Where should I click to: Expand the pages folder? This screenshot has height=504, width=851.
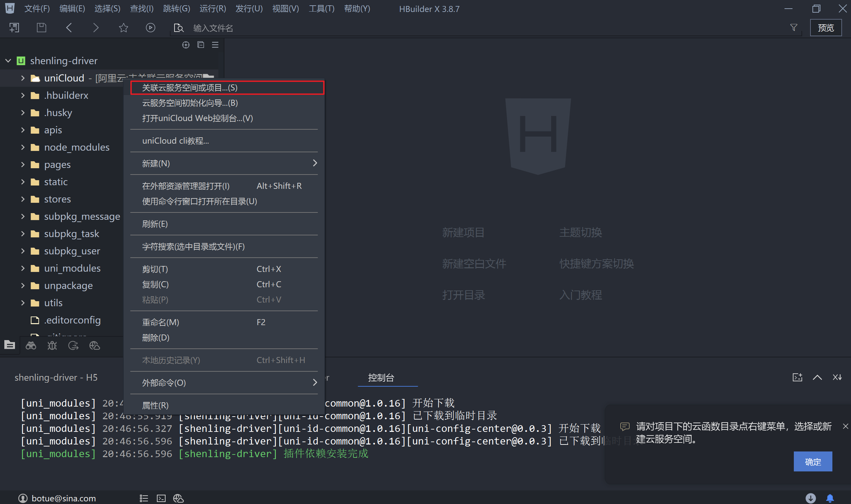(x=23, y=165)
